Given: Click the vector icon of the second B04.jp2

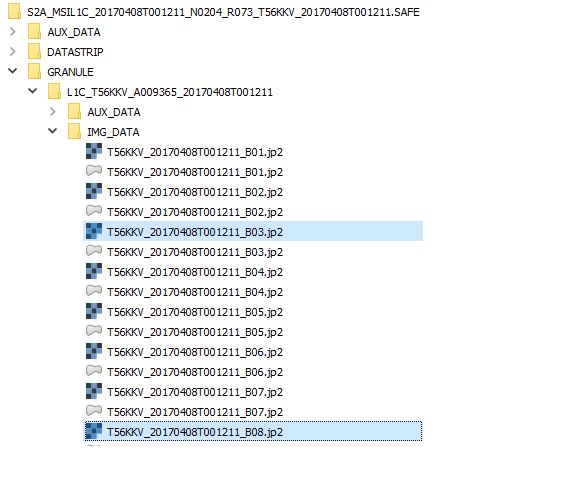Looking at the screenshot, I should [x=94, y=290].
